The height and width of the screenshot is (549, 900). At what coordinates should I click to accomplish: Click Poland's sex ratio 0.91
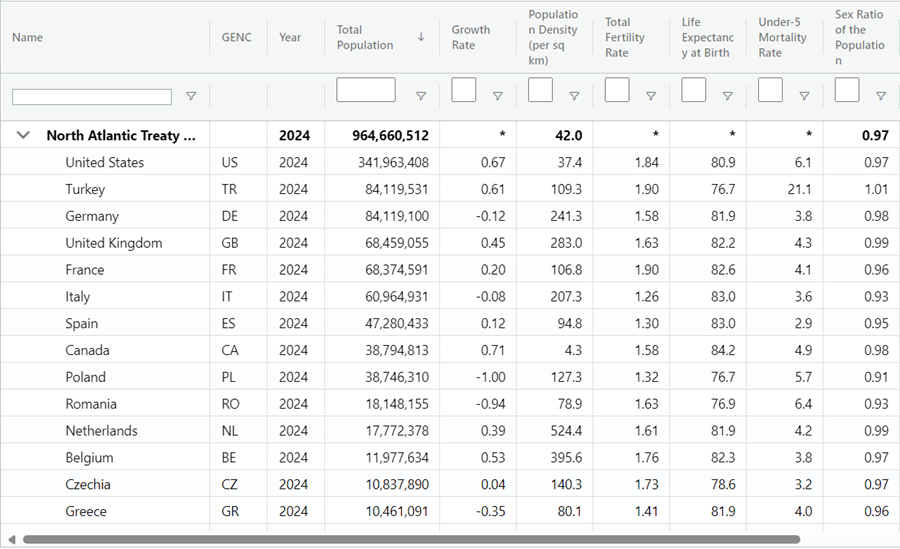tap(876, 377)
